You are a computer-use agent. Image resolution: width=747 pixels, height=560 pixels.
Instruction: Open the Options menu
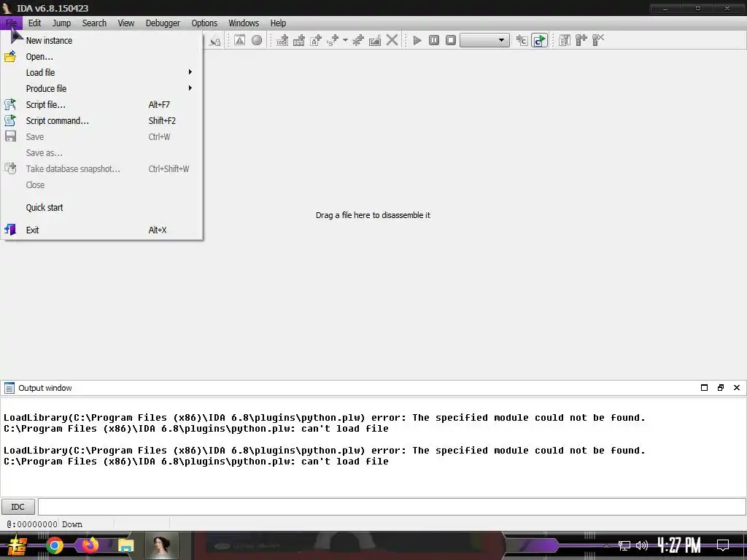204,23
